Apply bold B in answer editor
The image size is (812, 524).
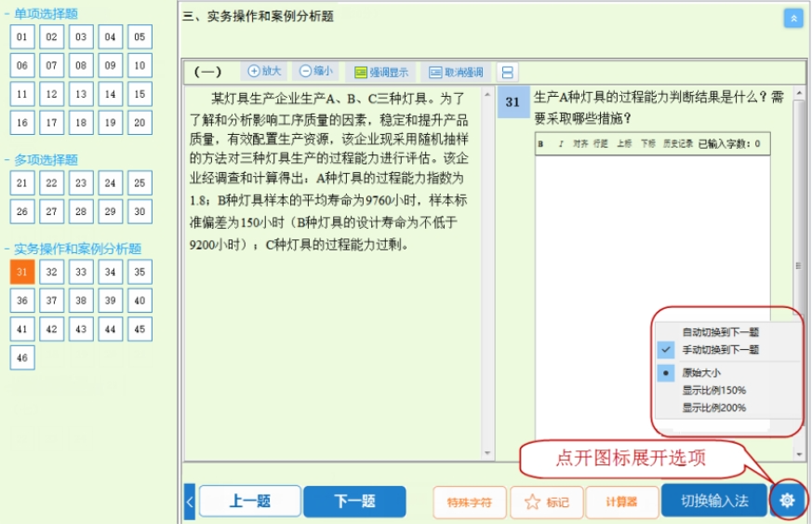[540, 143]
